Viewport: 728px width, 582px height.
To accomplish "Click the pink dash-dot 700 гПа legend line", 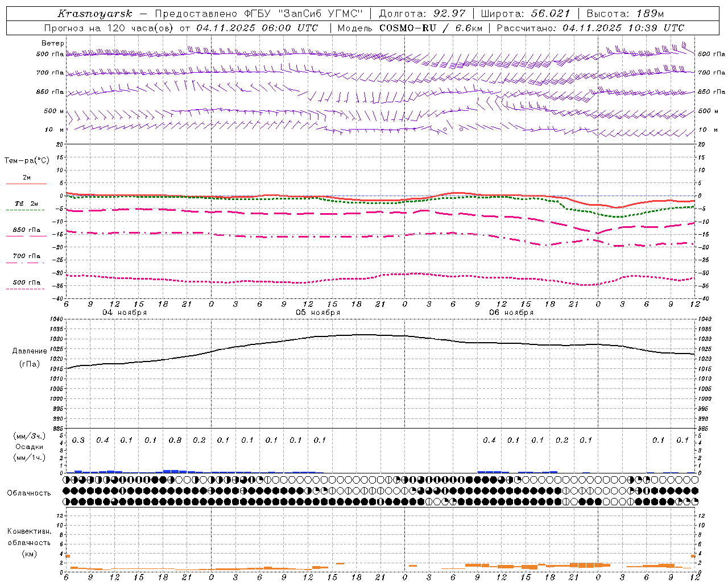I will (25, 263).
